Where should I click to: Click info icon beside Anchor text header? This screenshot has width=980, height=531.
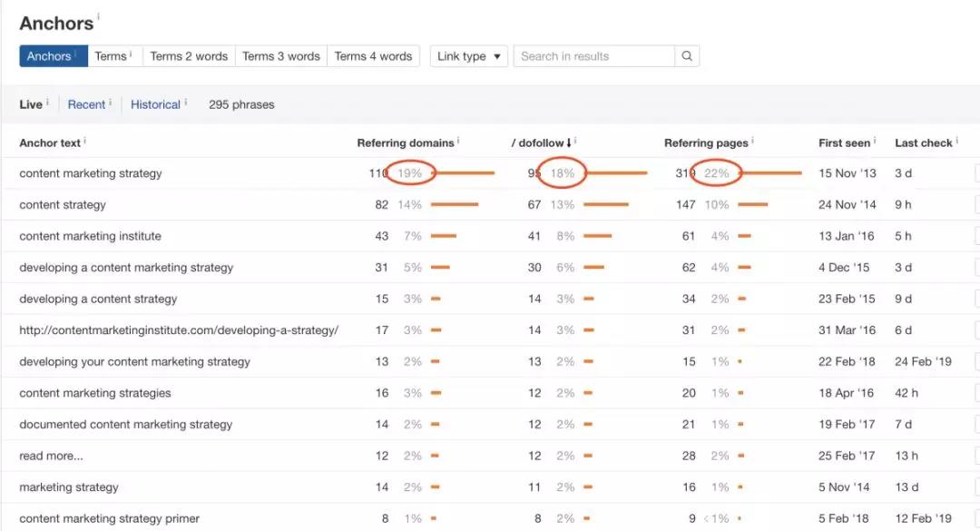85,141
